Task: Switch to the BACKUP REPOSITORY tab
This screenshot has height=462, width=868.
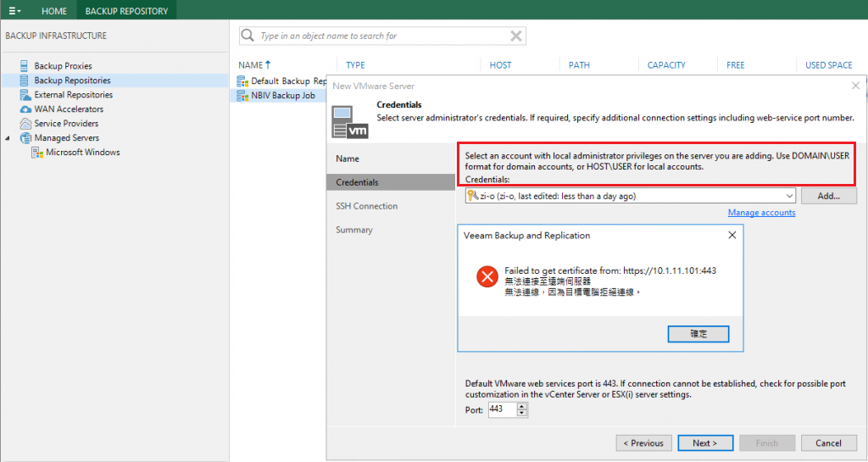Action: click(126, 10)
